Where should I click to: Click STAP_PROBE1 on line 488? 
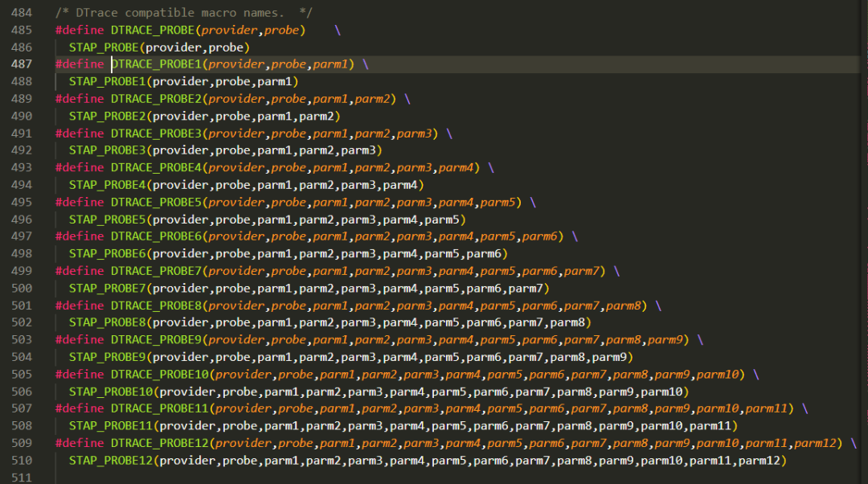coord(107,81)
